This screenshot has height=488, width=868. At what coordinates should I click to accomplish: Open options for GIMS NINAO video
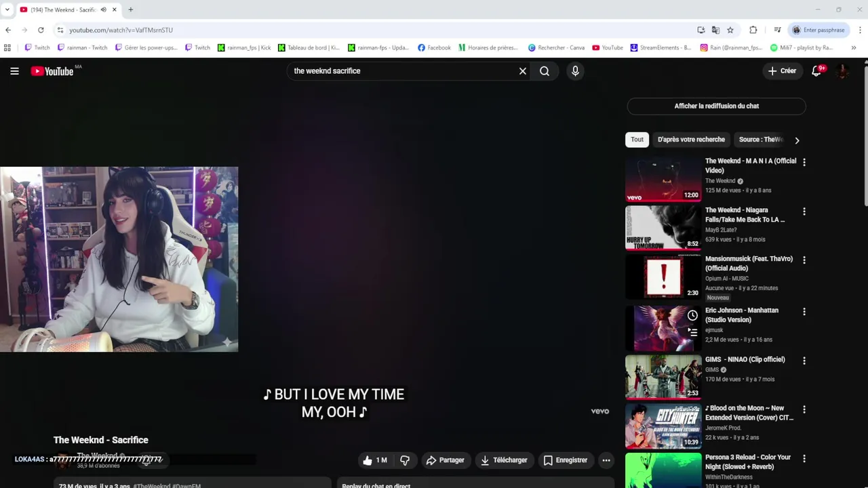(804, 361)
